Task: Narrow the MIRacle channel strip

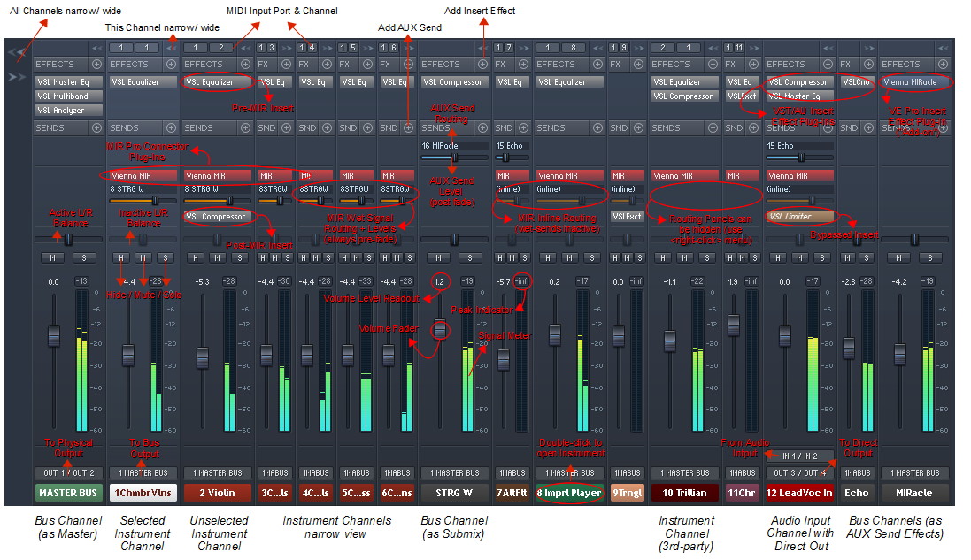Action: [x=943, y=48]
